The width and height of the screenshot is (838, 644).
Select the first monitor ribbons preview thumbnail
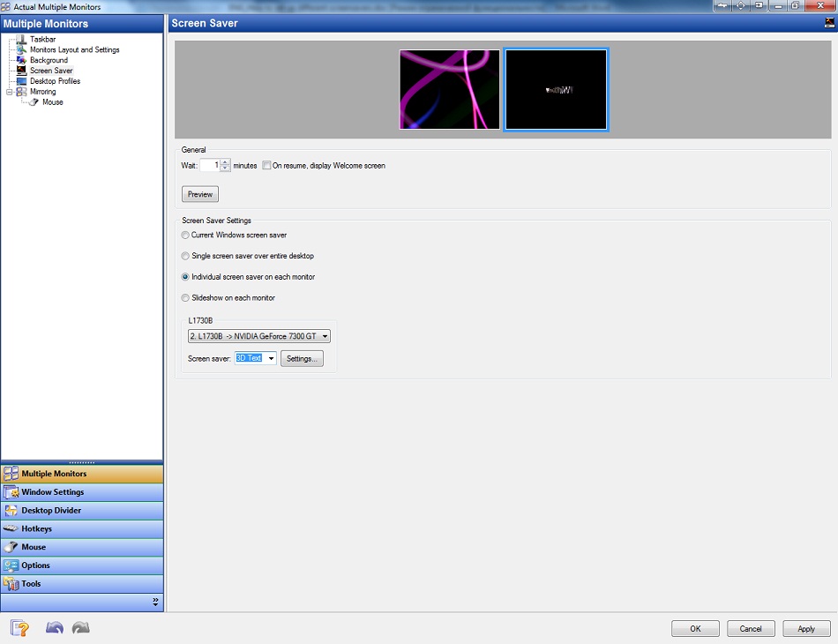(450, 89)
